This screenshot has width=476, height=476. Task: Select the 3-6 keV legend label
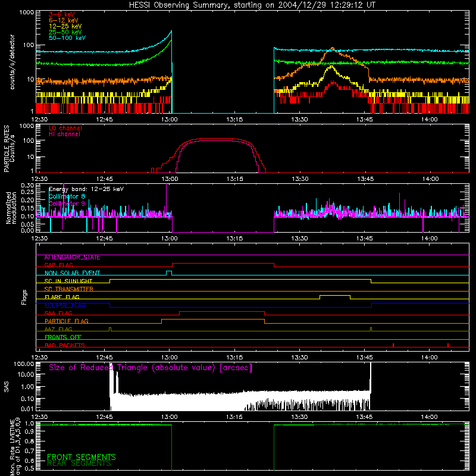click(62, 14)
